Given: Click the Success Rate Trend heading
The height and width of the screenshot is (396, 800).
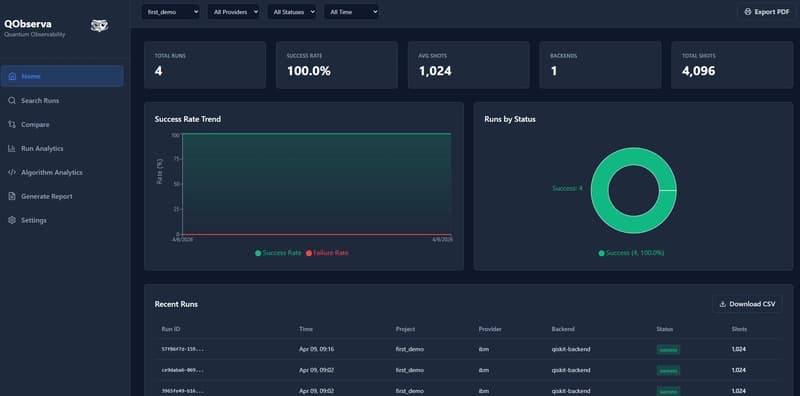Looking at the screenshot, I should 188,119.
